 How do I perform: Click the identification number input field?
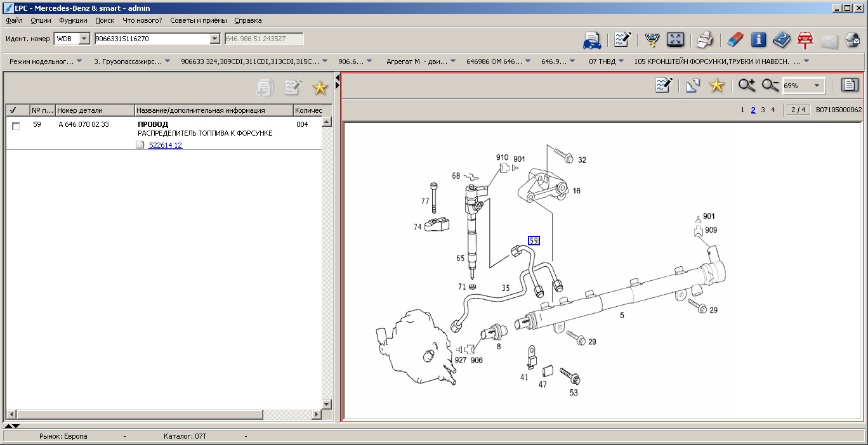coord(151,39)
